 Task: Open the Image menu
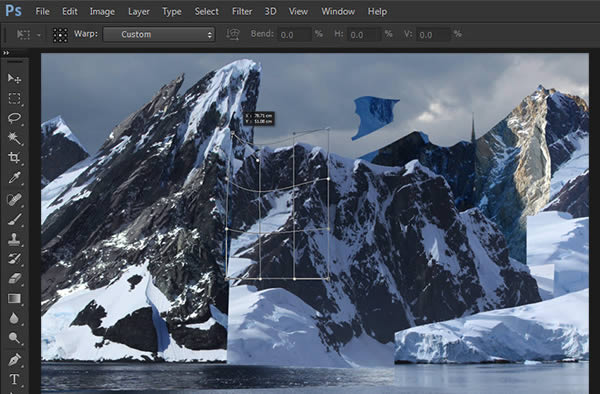[102, 12]
